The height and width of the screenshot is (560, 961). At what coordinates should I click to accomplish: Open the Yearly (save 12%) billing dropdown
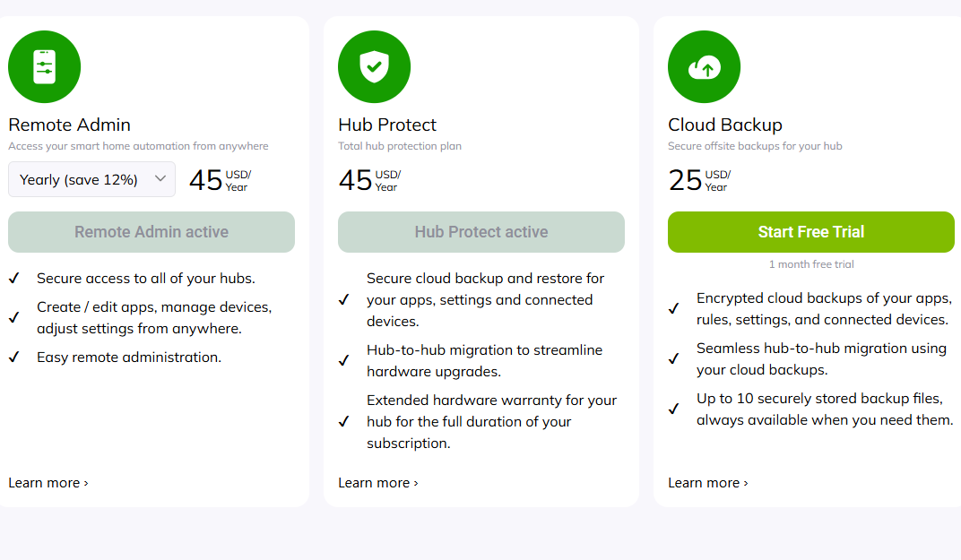tap(91, 179)
